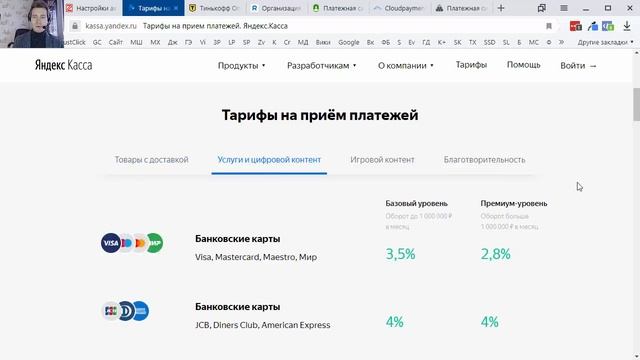The height and width of the screenshot is (360, 640).
Task: Open the МШ bookmark
Action: pyautogui.click(x=136, y=42)
